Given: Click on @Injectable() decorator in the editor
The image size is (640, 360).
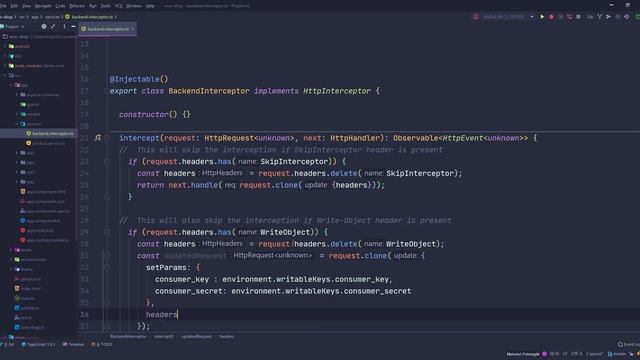Looking at the screenshot, I should [139, 79].
